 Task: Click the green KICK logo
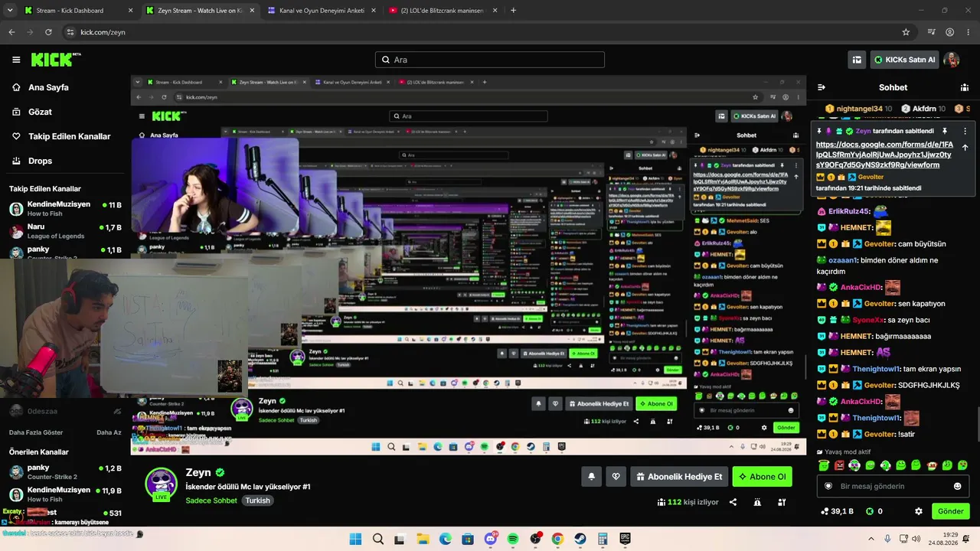[x=56, y=60]
